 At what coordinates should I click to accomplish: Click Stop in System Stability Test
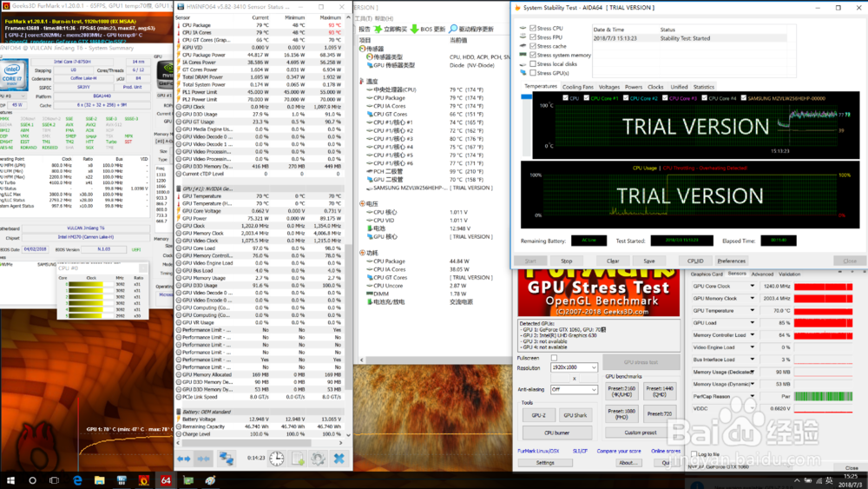[566, 261]
